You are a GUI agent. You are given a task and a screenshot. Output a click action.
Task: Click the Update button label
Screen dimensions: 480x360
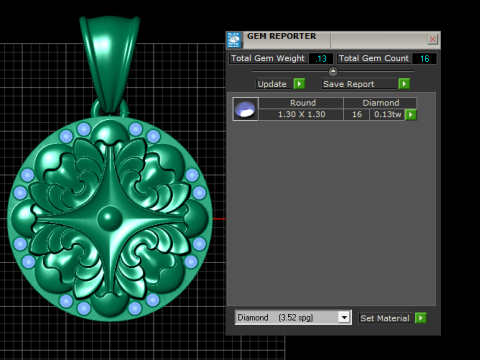272,84
